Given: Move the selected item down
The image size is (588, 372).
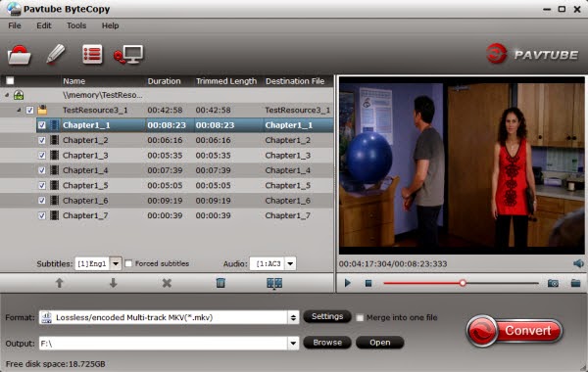Looking at the screenshot, I should point(113,283).
